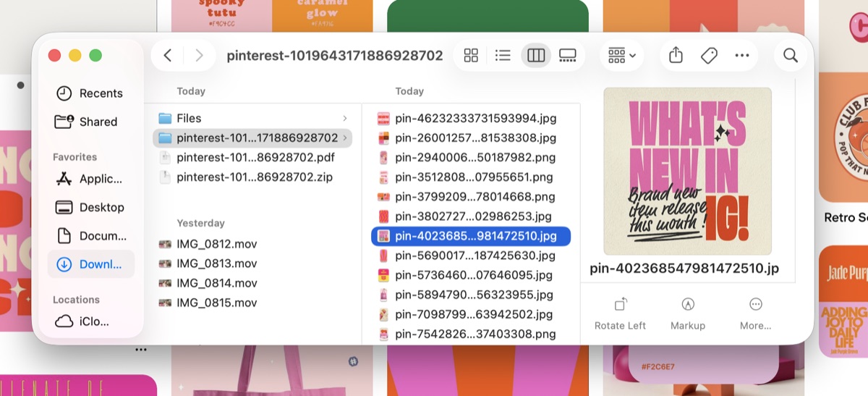
Task: Click the caramel glow swatch in the background
Action: 323,14
